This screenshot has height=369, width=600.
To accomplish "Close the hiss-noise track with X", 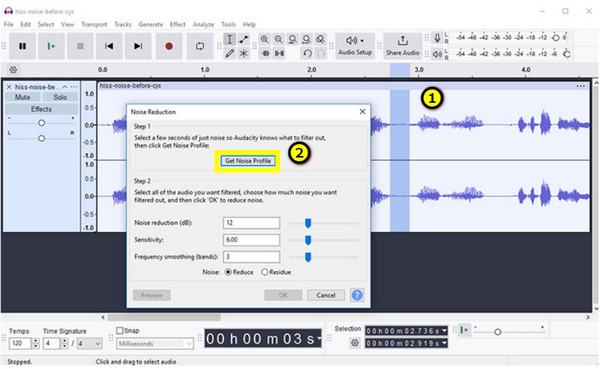I will pyautogui.click(x=9, y=87).
